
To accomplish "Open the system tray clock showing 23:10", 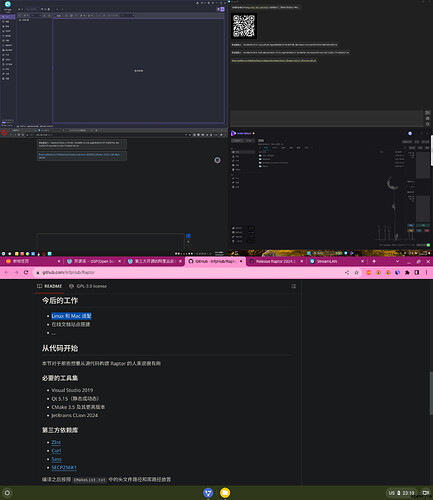I will point(408,493).
